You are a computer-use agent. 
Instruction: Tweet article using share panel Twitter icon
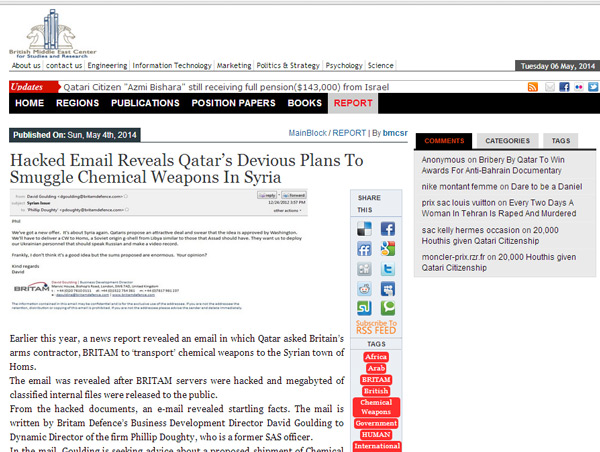click(x=388, y=268)
